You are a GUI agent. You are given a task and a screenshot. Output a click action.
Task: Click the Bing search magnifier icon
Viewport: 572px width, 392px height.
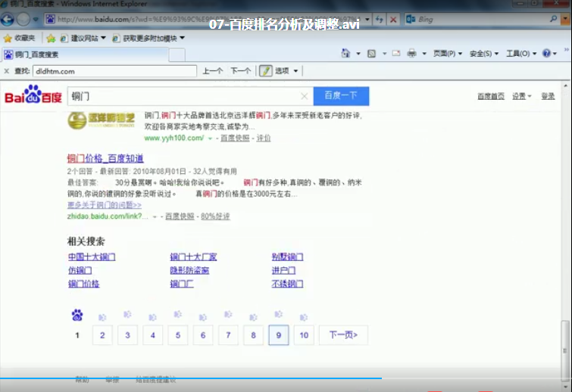tap(553, 19)
